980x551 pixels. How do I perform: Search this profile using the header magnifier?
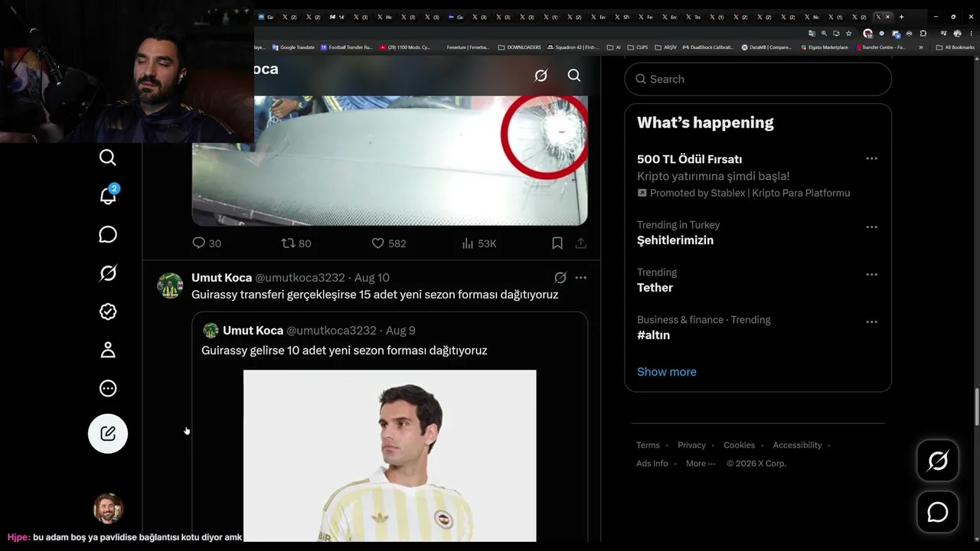coord(574,75)
